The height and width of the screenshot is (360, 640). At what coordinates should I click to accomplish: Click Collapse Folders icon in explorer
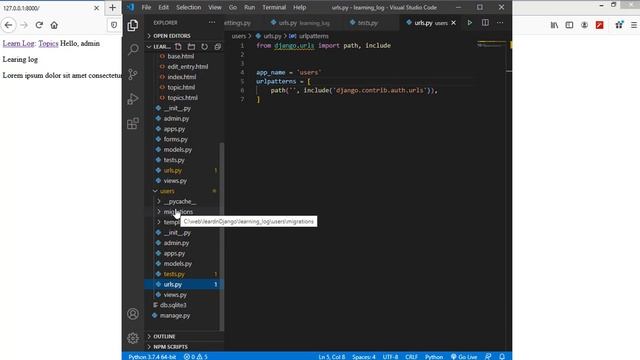pyautogui.click(x=218, y=47)
